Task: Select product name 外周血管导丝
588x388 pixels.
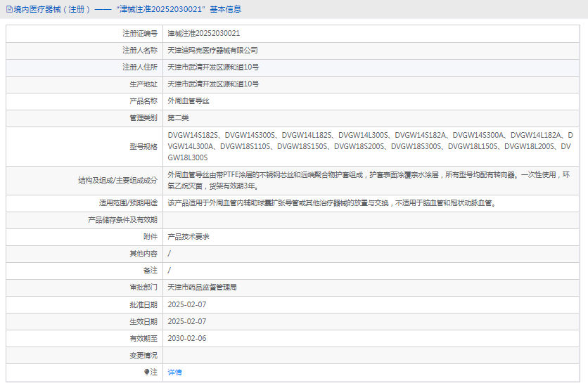Action: pyautogui.click(x=188, y=101)
